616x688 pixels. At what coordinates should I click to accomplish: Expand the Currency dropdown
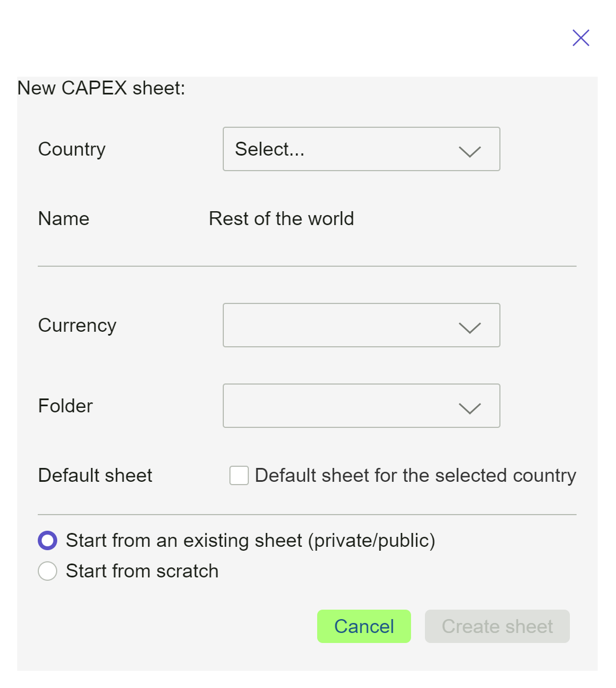pos(361,325)
